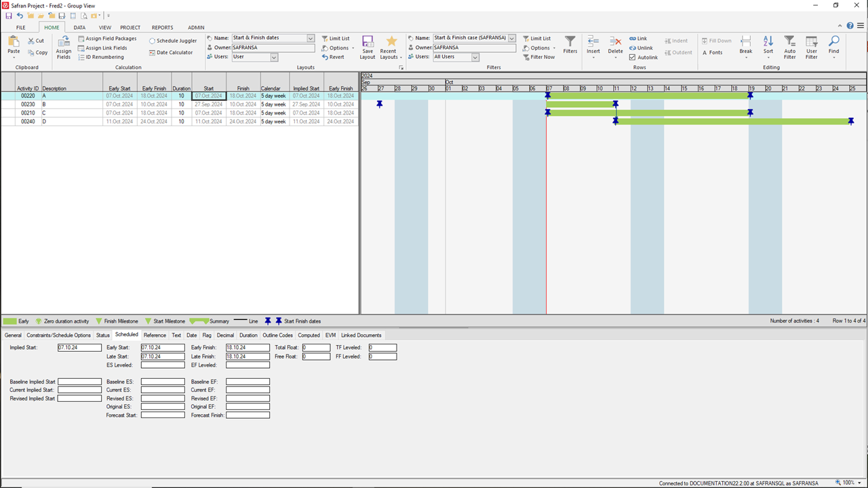
Task: Click Revert in Layouts group
Action: (333, 57)
